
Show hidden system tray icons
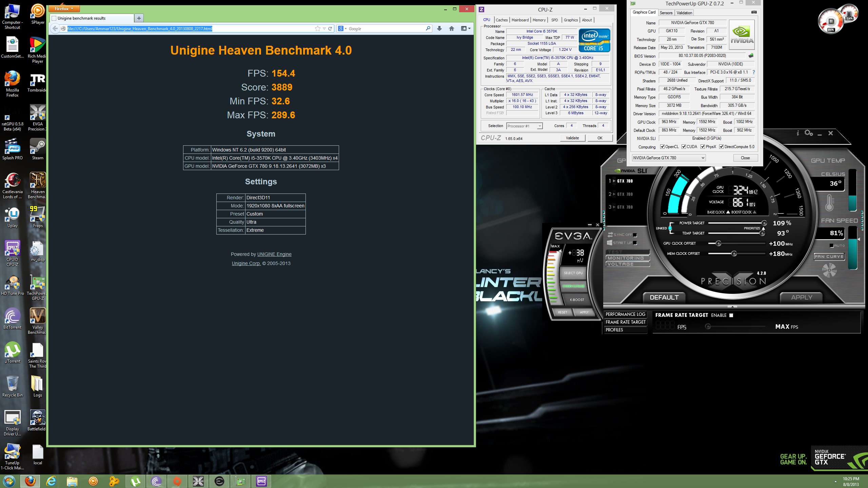coord(835,482)
